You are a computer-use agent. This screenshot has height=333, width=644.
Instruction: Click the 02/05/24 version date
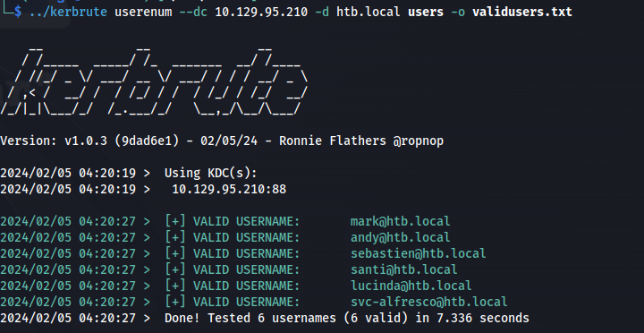coord(229,141)
